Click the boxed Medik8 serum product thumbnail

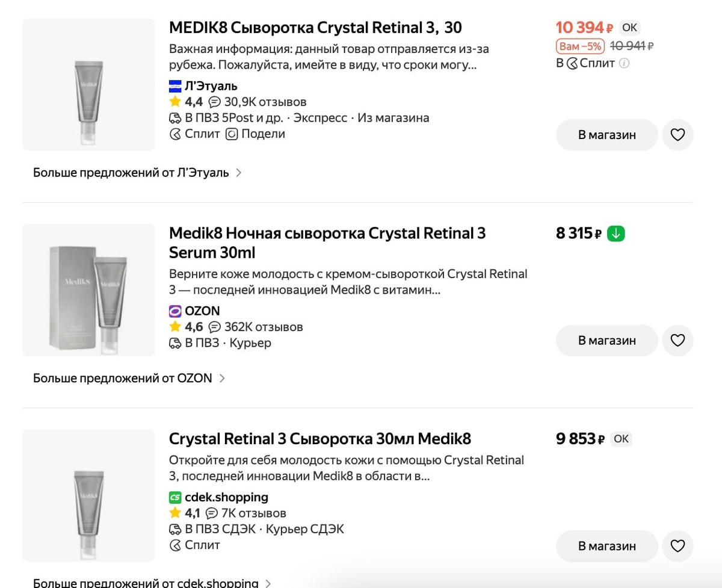coord(88,290)
